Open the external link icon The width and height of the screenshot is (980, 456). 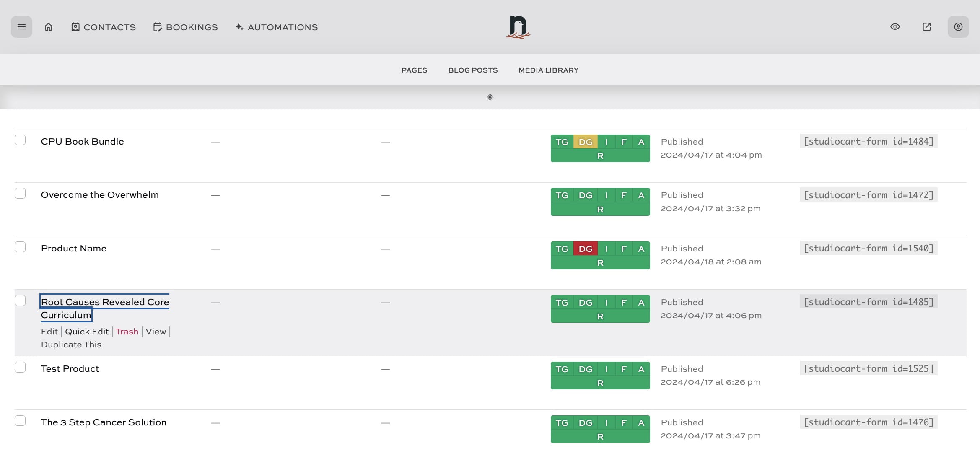[x=927, y=27]
